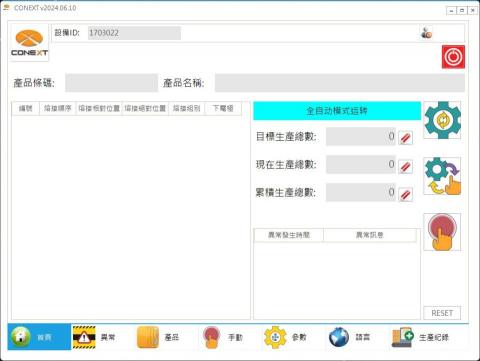480x361 pixels.
Task: Switch to semi-auto gear with hand icon
Action: point(442,176)
